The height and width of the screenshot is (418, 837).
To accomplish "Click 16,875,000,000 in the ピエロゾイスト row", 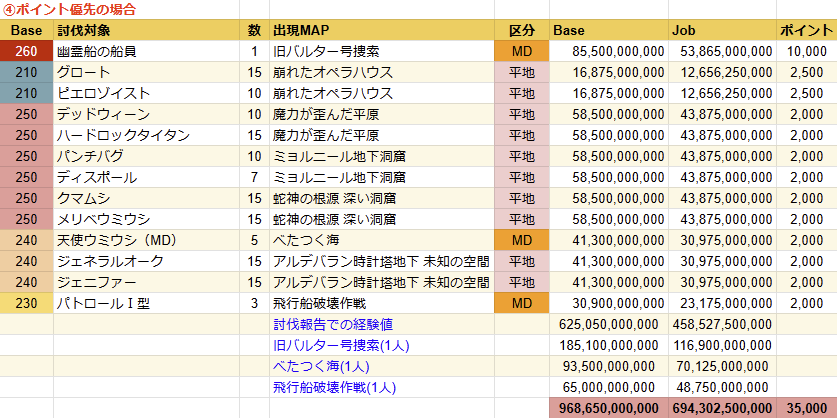I will (618, 93).
